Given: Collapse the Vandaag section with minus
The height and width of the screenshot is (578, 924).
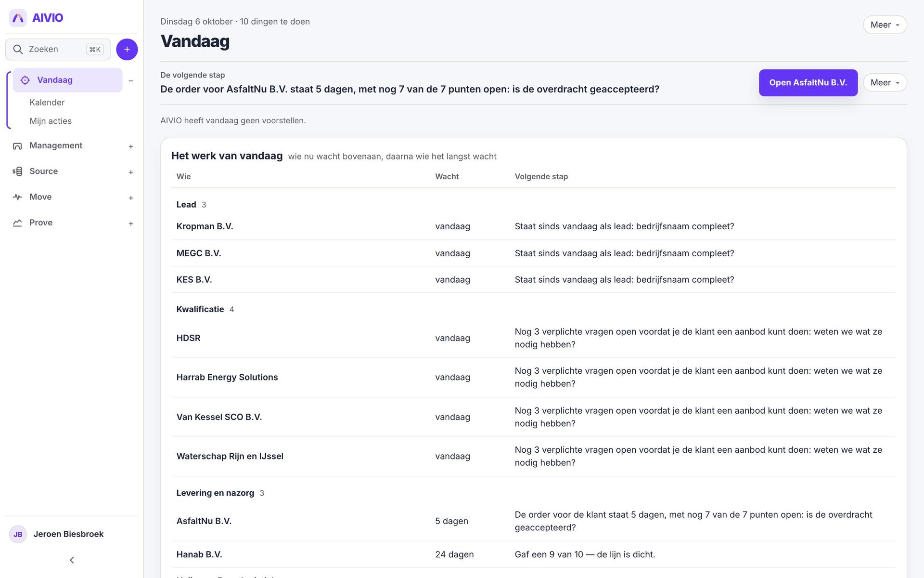Looking at the screenshot, I should [x=131, y=81].
